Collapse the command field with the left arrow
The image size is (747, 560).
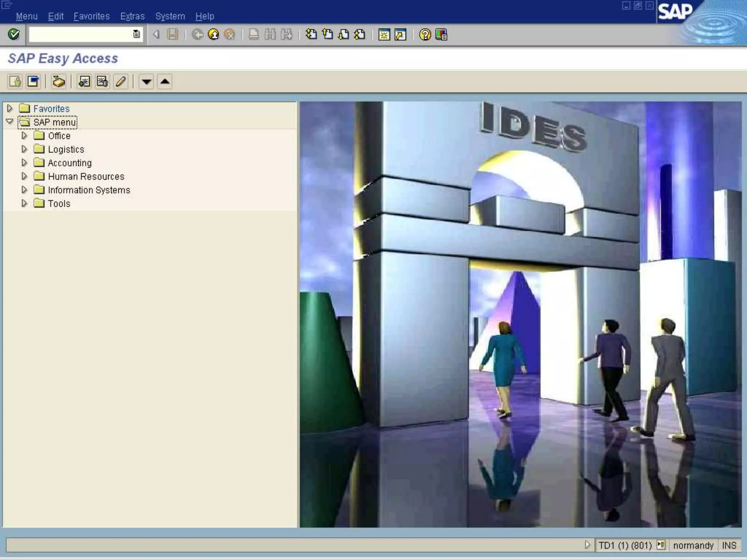point(156,35)
